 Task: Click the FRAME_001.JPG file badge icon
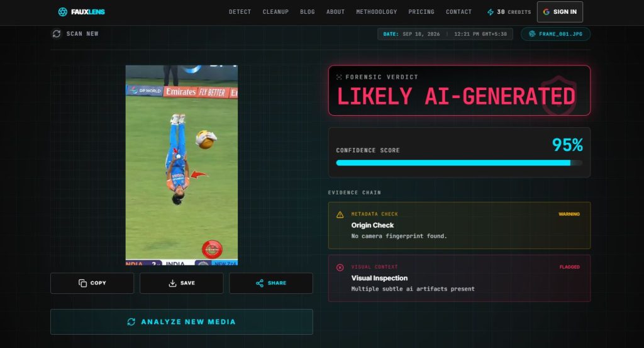click(x=532, y=34)
